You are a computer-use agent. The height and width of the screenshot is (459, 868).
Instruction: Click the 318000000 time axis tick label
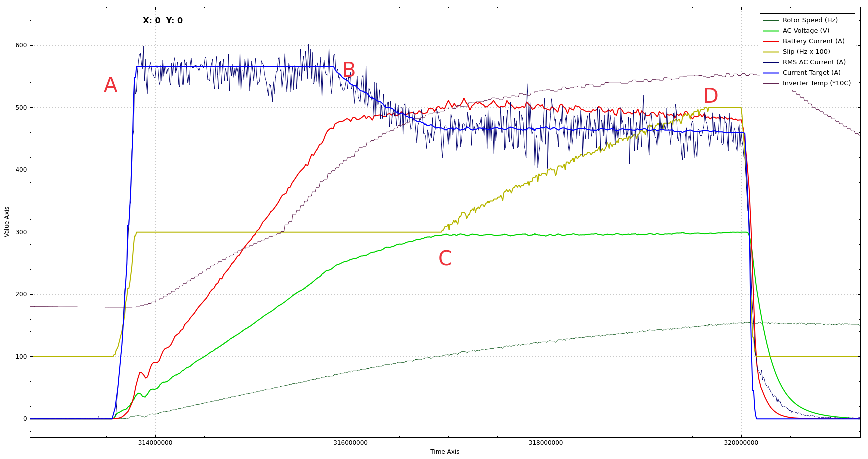pos(546,443)
